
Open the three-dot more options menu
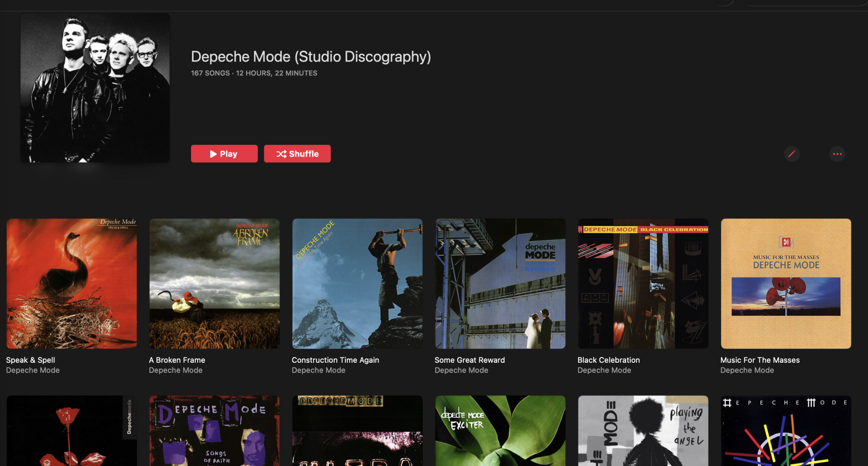[x=837, y=154]
